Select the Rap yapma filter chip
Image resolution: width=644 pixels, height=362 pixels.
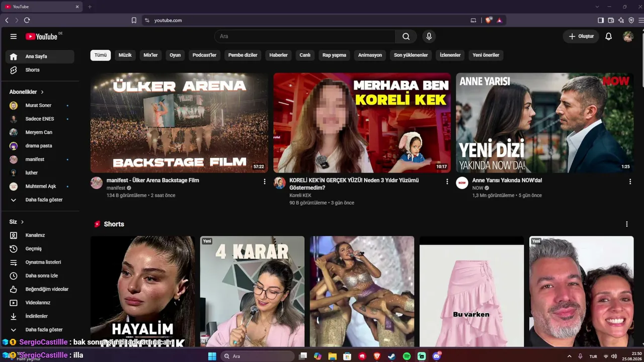tap(334, 55)
